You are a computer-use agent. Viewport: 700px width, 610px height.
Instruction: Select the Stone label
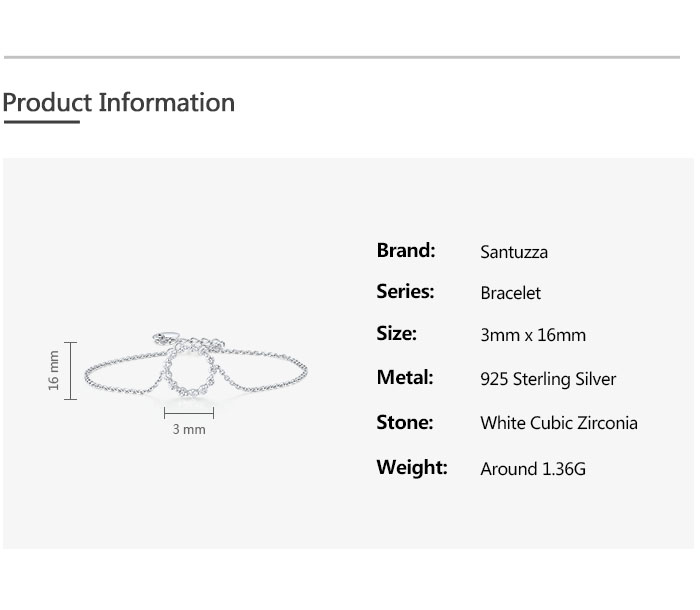(x=404, y=422)
